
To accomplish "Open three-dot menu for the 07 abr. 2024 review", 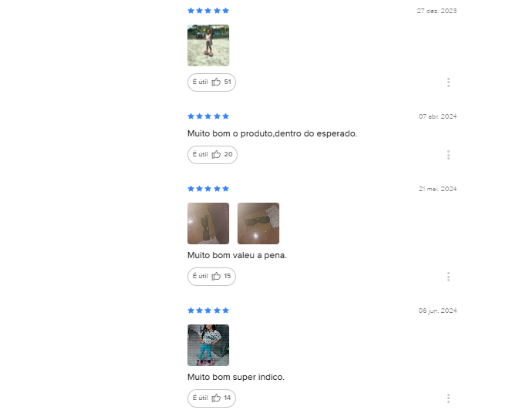I will pyautogui.click(x=448, y=155).
